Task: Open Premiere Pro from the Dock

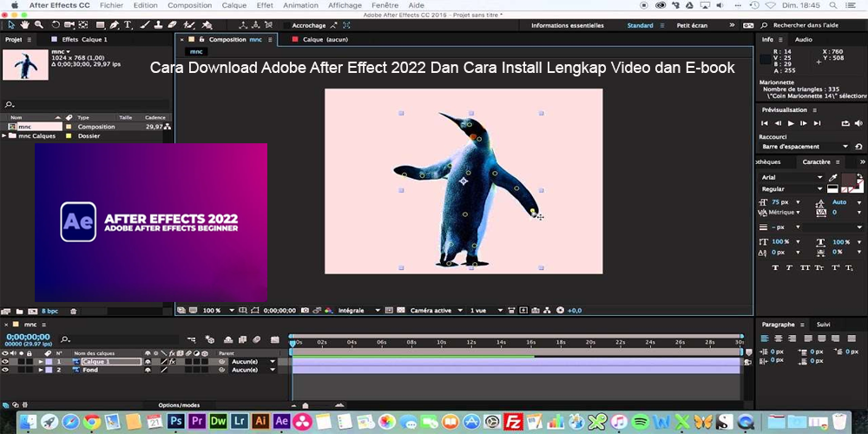Action: coord(197,421)
